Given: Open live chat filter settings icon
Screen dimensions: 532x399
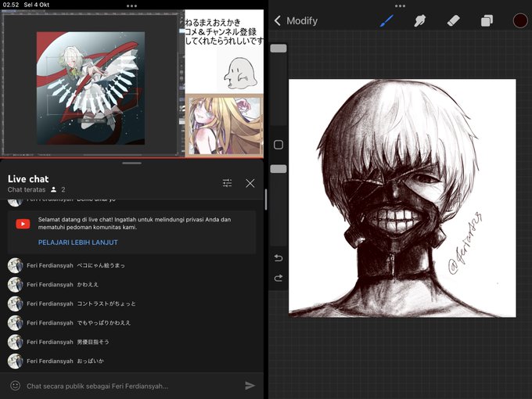Looking at the screenshot, I should [228, 183].
